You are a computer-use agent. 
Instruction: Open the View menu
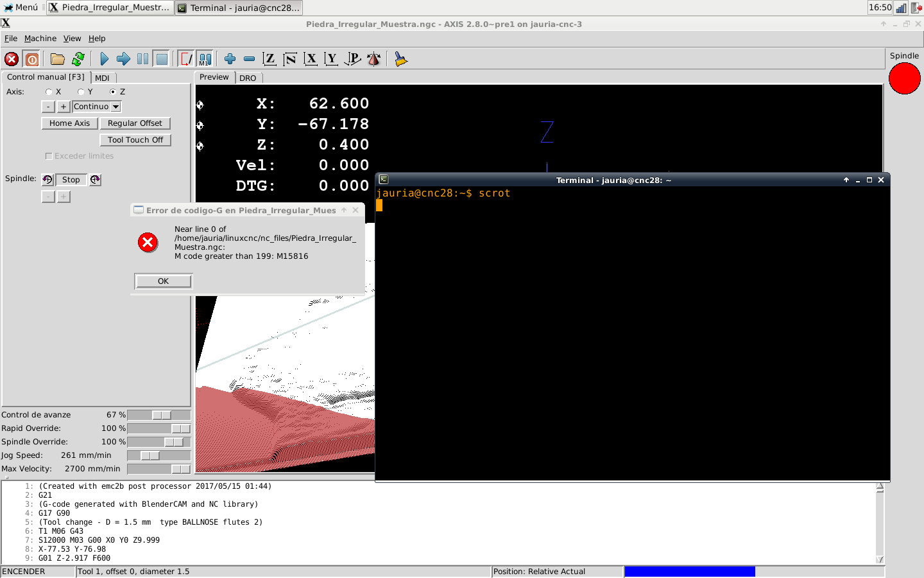coord(72,39)
